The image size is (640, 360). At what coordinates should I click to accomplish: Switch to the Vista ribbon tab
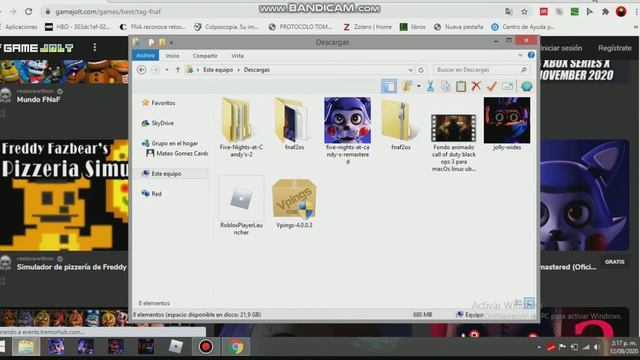[x=238, y=56]
